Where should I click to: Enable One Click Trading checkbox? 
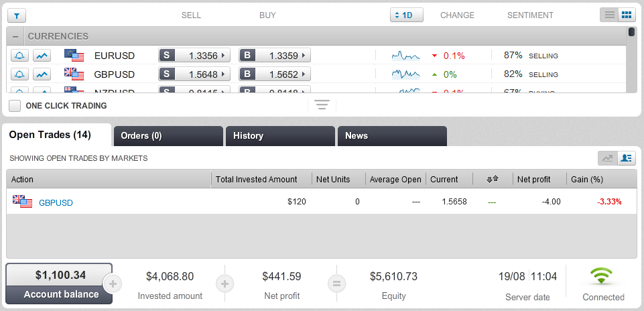coord(15,106)
